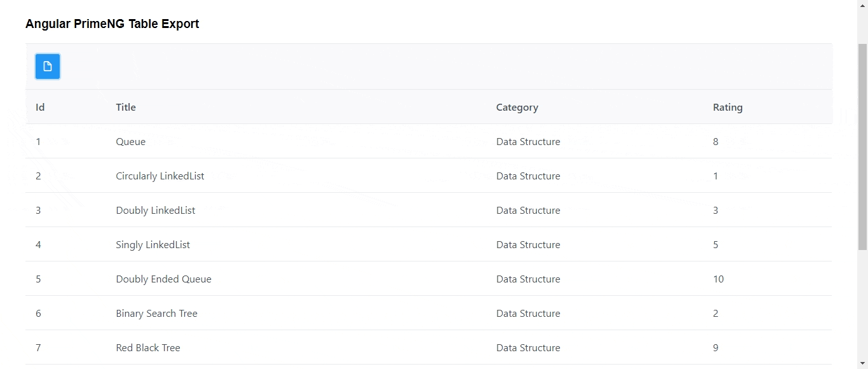Image resolution: width=868 pixels, height=369 pixels.
Task: Select the Queue title cell
Action: [x=131, y=142]
